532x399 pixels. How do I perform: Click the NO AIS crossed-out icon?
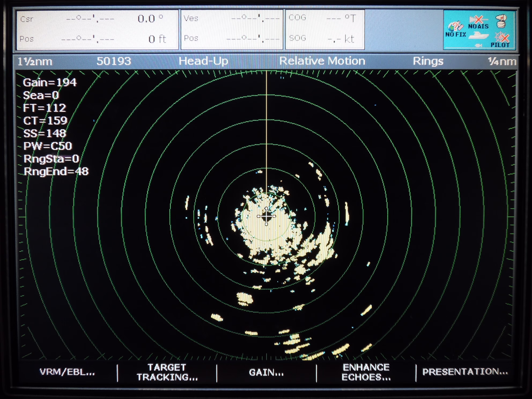(478, 22)
